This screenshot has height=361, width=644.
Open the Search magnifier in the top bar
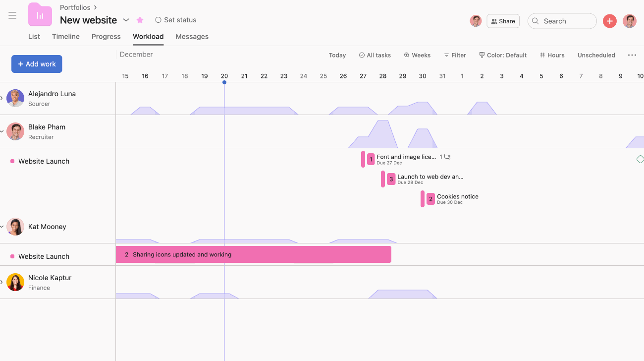pos(535,21)
